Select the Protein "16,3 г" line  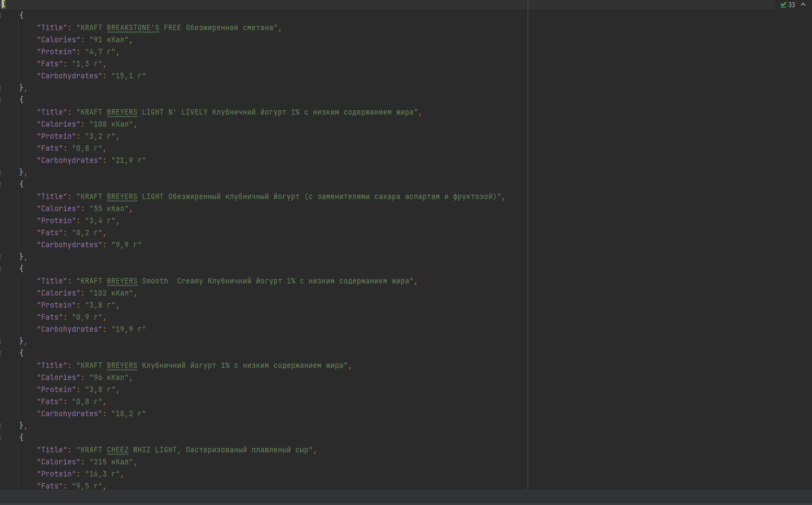pyautogui.click(x=81, y=474)
